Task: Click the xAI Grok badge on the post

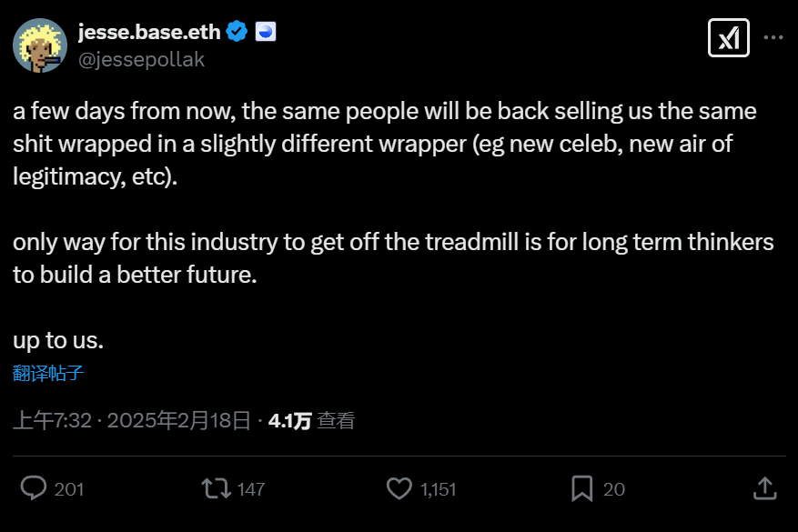Action: [x=728, y=37]
